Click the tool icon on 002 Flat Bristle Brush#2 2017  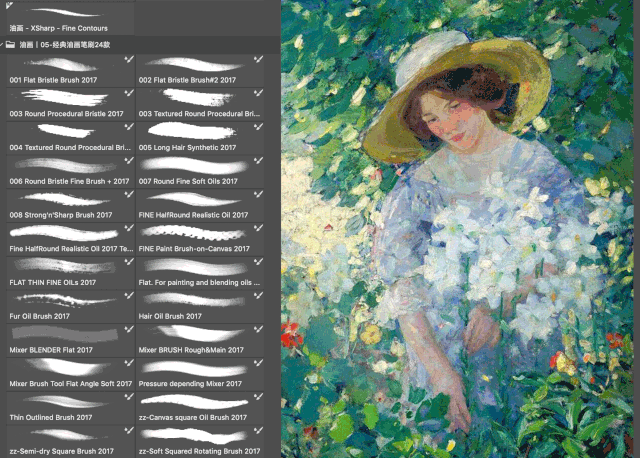(258, 60)
